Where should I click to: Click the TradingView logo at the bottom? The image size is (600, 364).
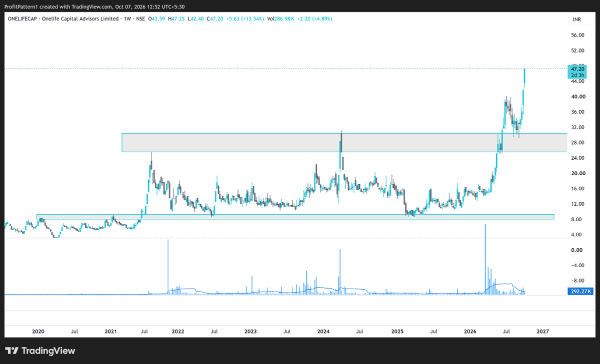coord(40,351)
